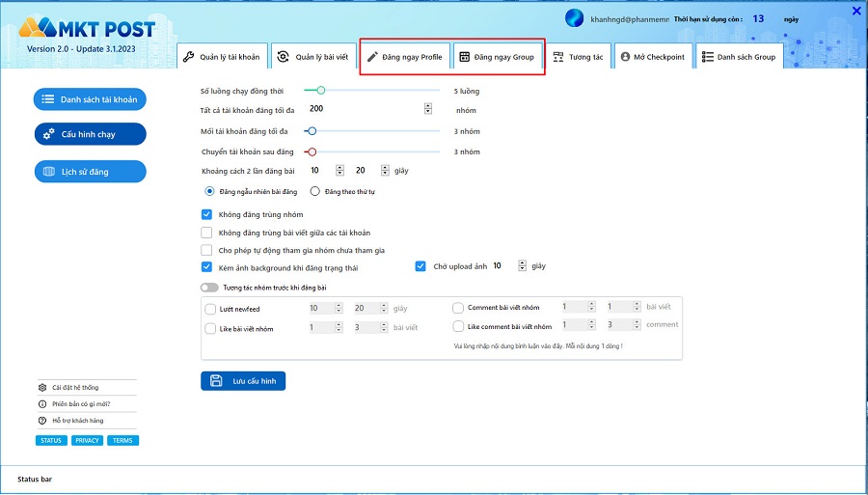868x495 pixels.
Task: Click the Tất cả tài khoản đăng tối đa field
Action: click(365, 109)
